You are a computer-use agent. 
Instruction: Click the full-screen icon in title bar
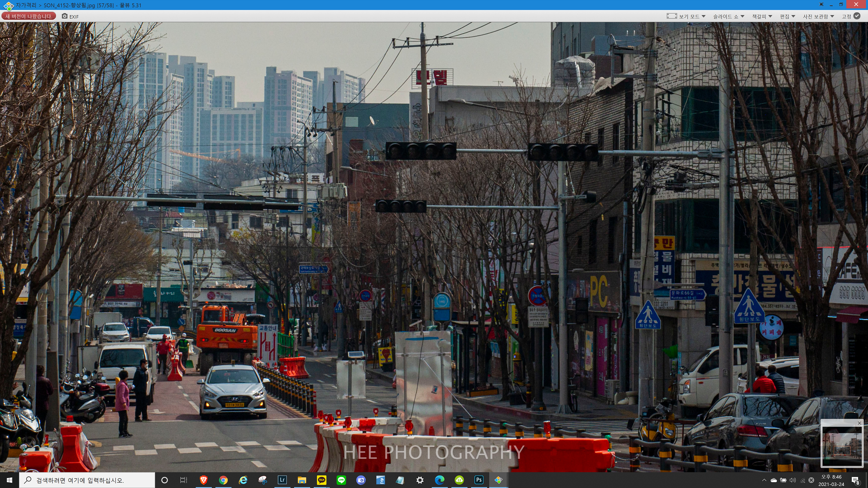coord(821,5)
